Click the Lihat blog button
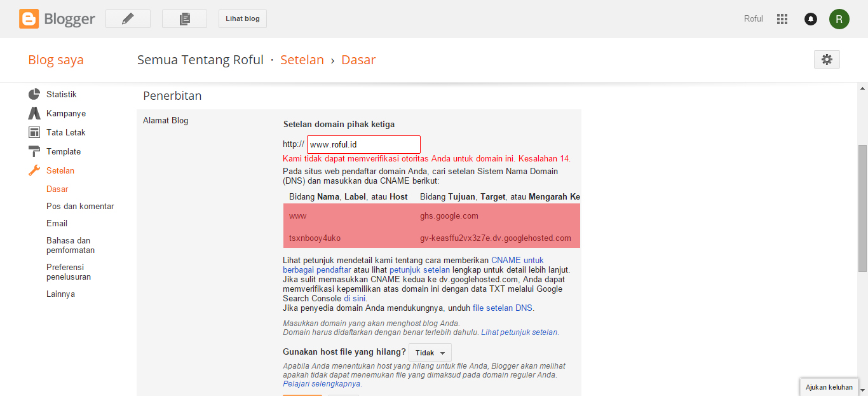 tap(242, 18)
